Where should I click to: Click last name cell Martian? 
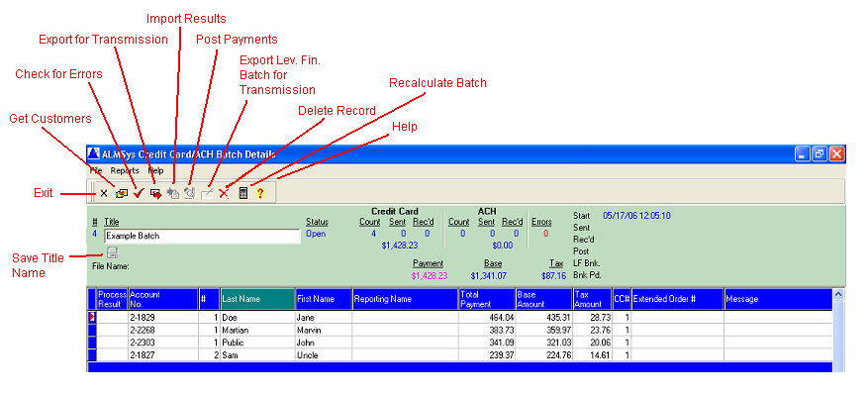257,330
